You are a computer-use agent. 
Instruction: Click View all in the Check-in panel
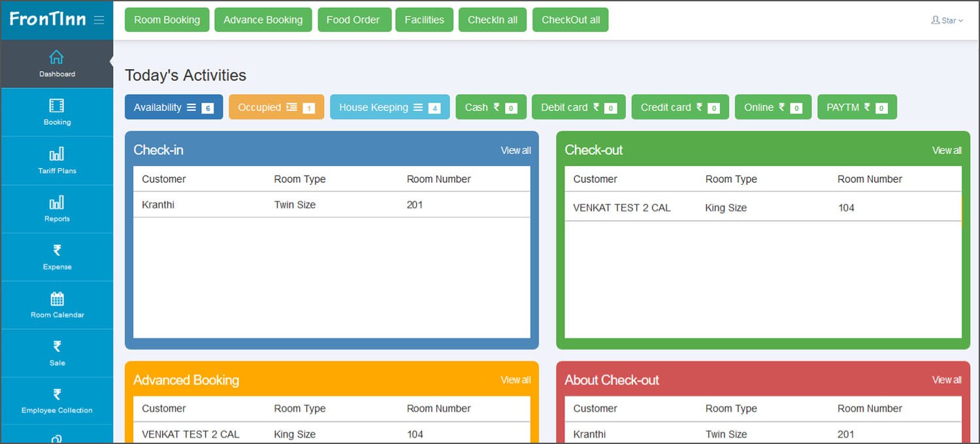pos(515,151)
